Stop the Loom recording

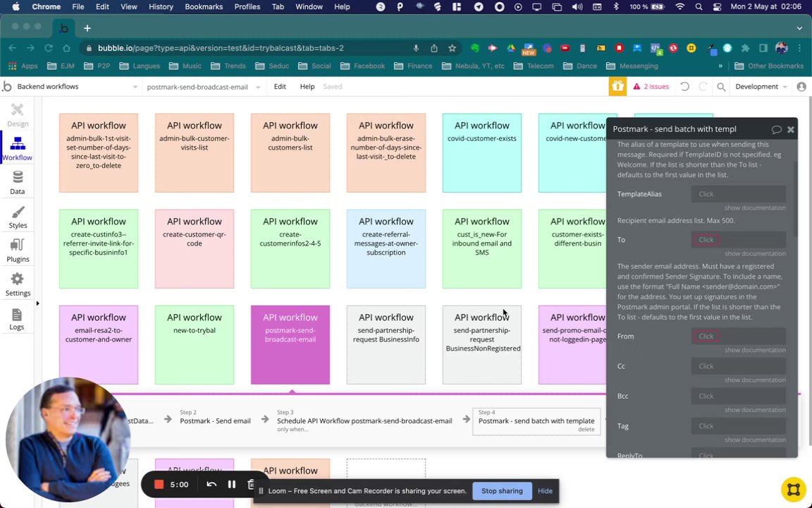pyautogui.click(x=159, y=484)
